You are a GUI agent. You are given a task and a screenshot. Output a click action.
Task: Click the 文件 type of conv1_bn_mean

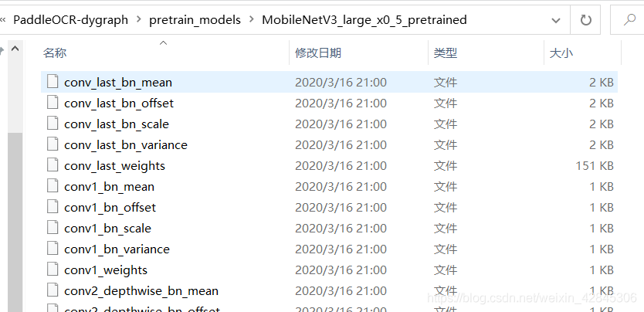tap(446, 186)
